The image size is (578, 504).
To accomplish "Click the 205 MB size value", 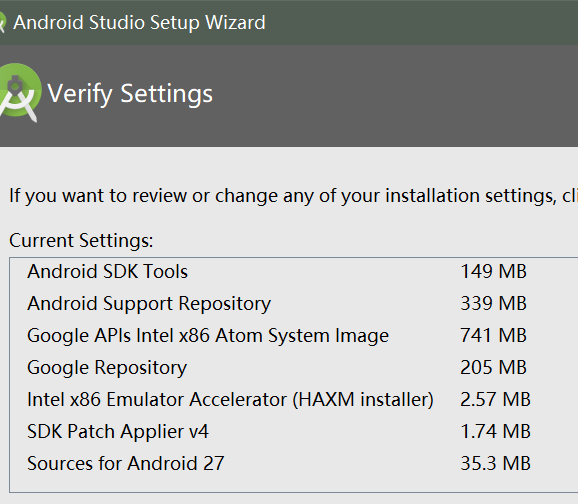I will (x=493, y=368).
